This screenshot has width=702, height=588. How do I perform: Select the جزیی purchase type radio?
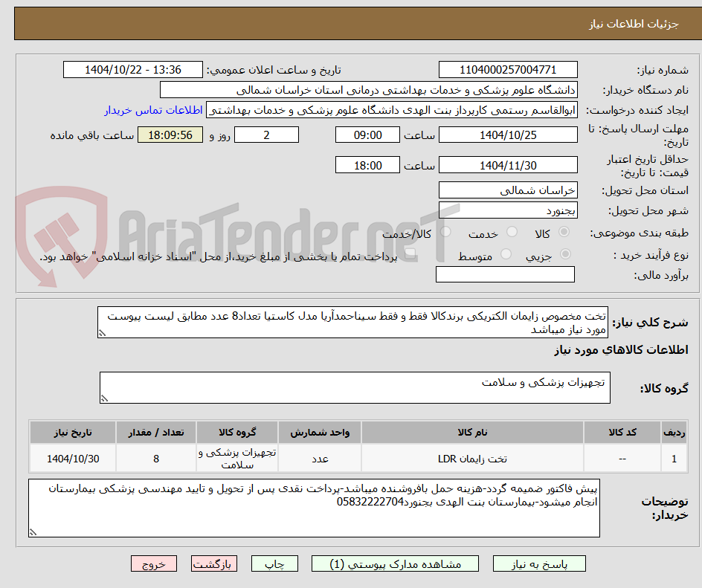[x=565, y=254]
